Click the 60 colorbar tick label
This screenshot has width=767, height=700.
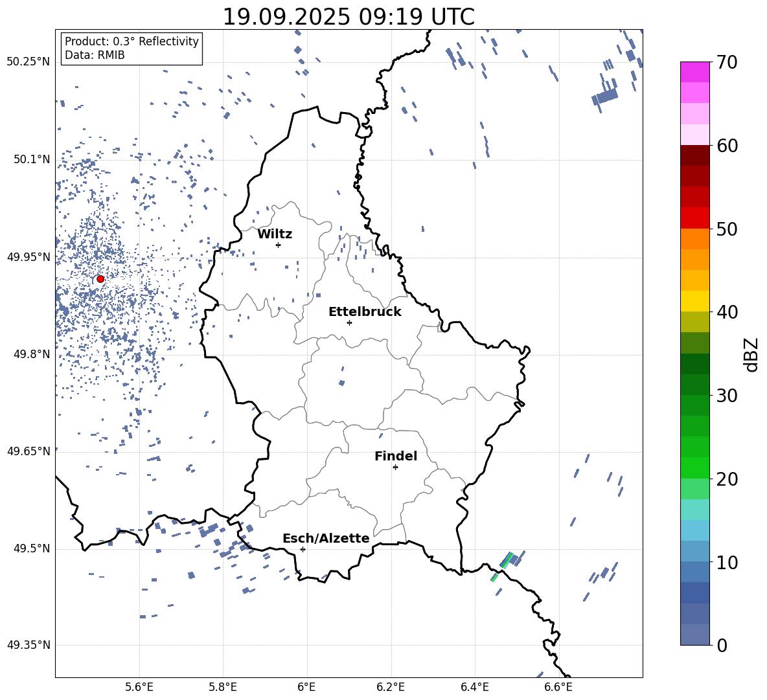727,146
